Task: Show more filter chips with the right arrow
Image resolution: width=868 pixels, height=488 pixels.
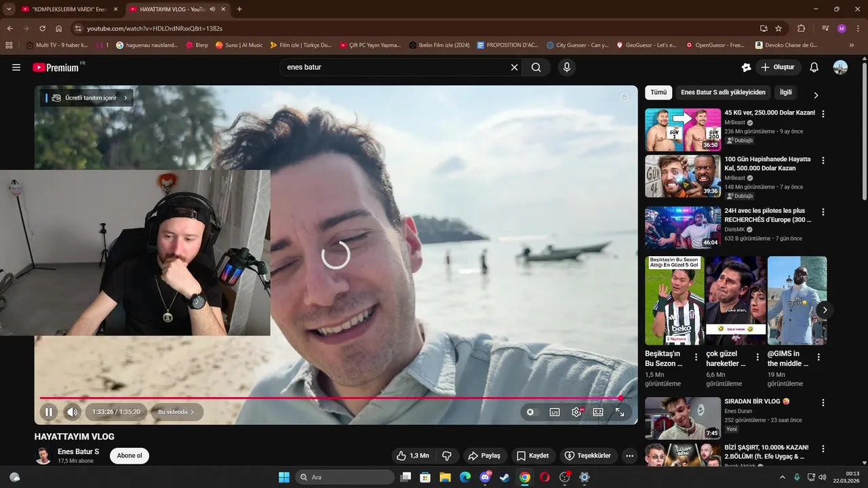Action: pos(816,95)
